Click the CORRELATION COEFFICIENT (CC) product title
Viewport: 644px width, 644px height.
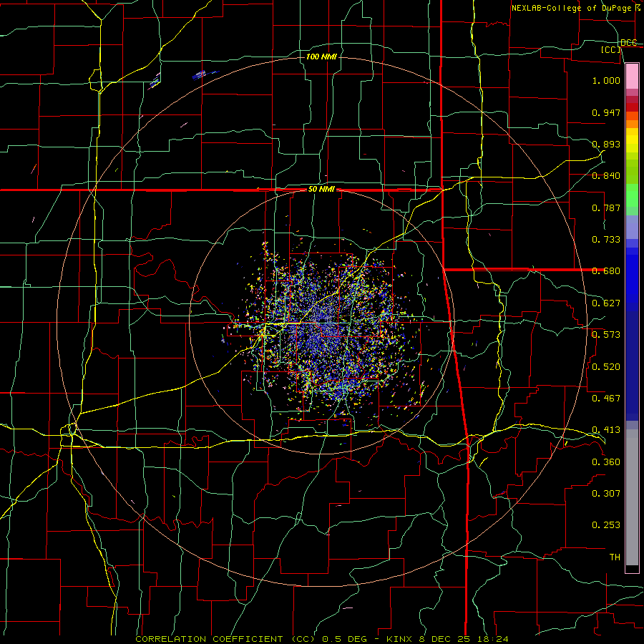click(225, 639)
